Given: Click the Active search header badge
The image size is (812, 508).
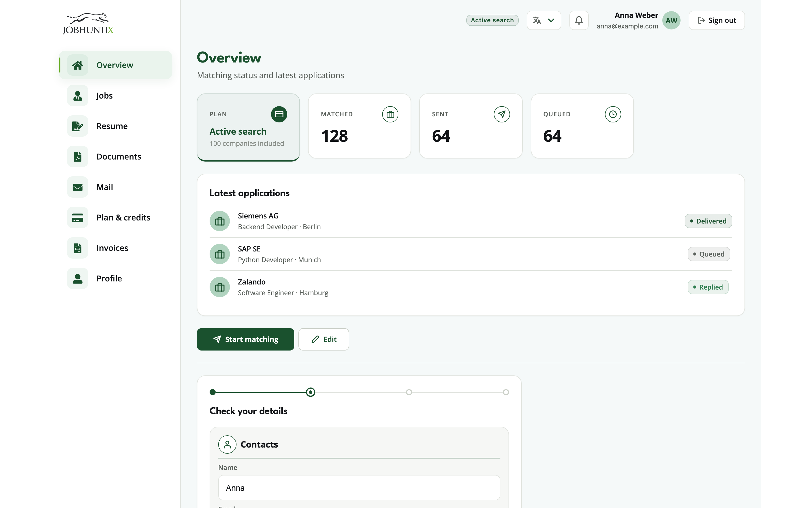Looking at the screenshot, I should 492,21.
